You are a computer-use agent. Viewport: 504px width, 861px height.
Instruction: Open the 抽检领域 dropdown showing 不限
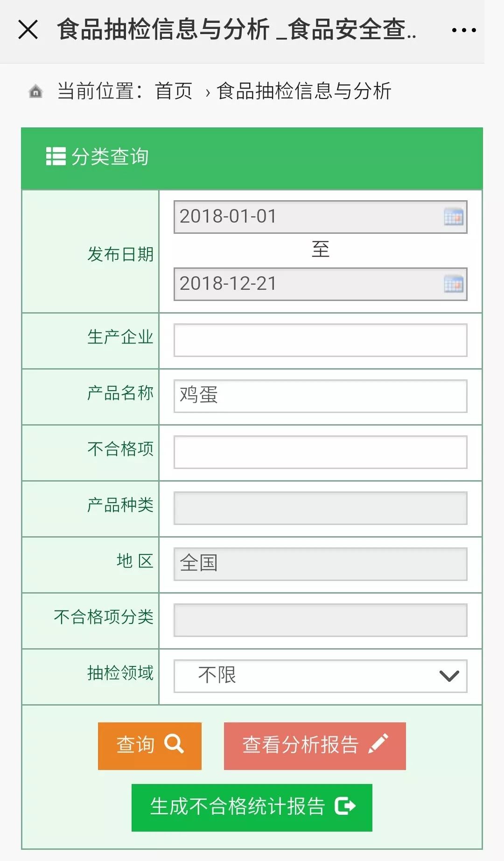tap(319, 676)
